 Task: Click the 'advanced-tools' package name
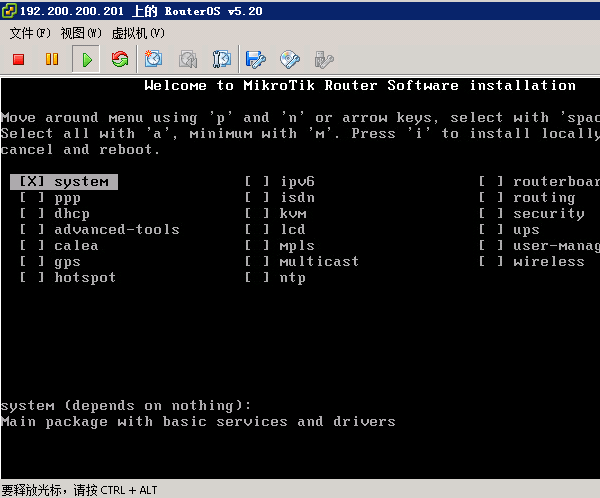click(117, 229)
